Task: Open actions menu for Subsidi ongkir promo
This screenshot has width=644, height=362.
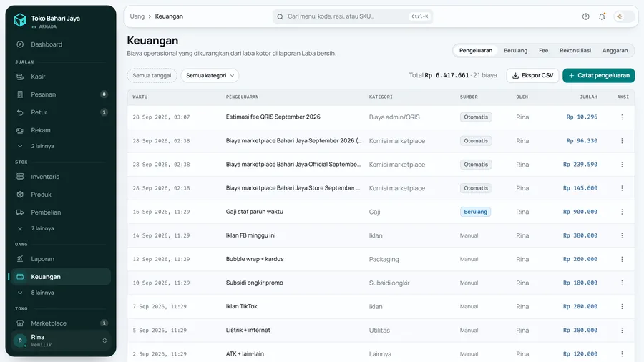Action: click(622, 283)
